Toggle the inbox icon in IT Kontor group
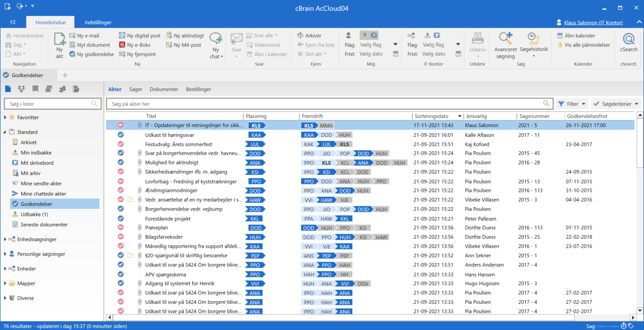Viewport: 644px width, 330px height. 427,35
